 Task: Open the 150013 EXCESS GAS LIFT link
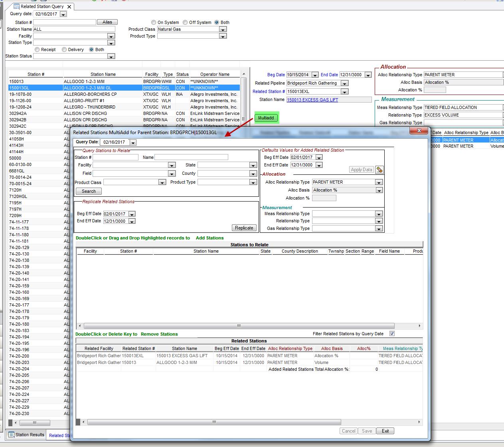point(312,100)
